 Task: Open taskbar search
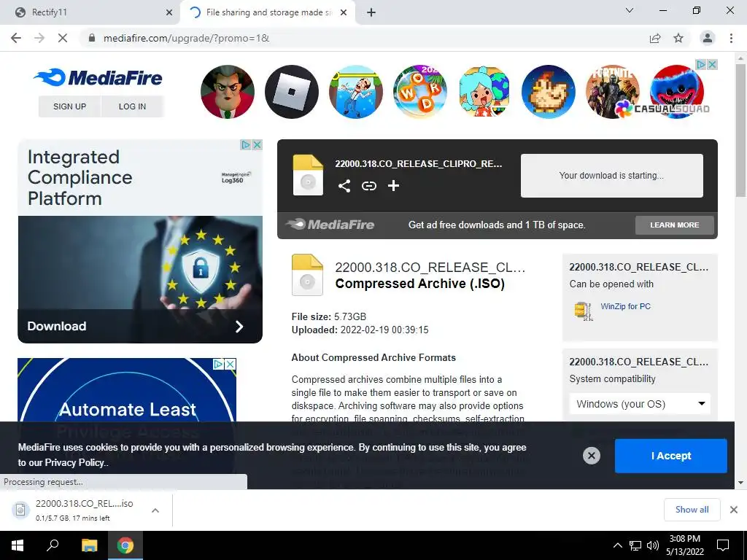[53, 545]
